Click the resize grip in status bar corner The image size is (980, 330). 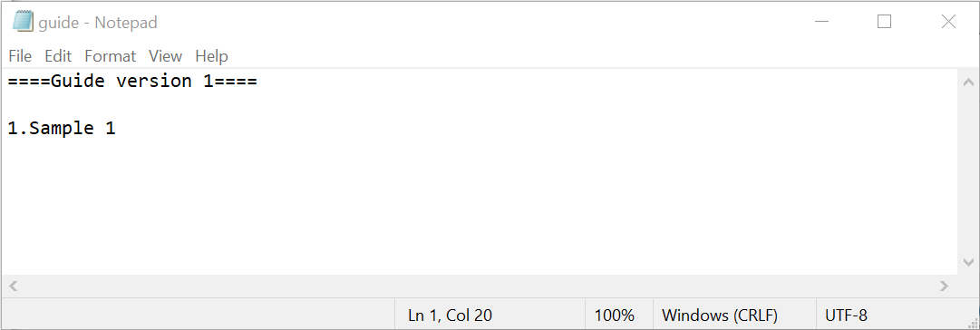[971, 321]
